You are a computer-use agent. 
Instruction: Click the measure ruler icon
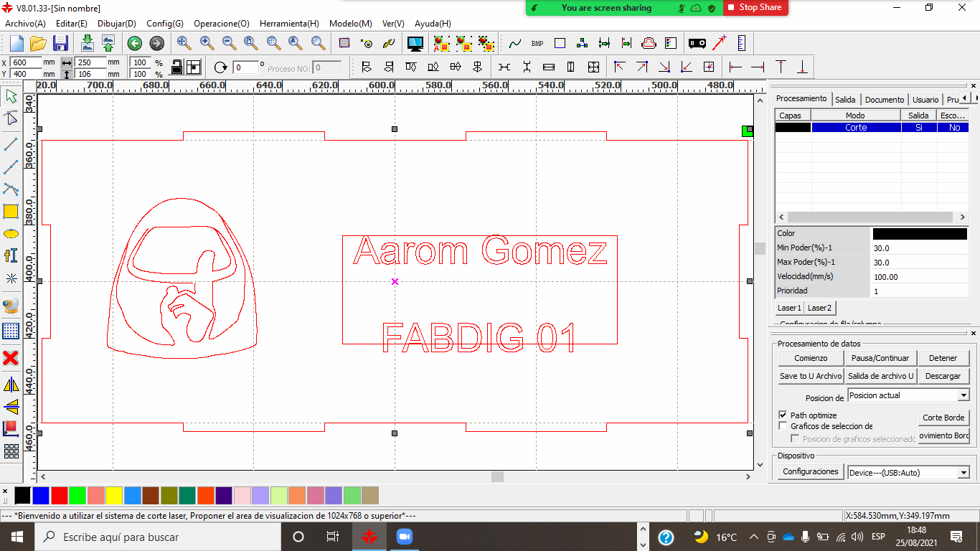(x=741, y=43)
